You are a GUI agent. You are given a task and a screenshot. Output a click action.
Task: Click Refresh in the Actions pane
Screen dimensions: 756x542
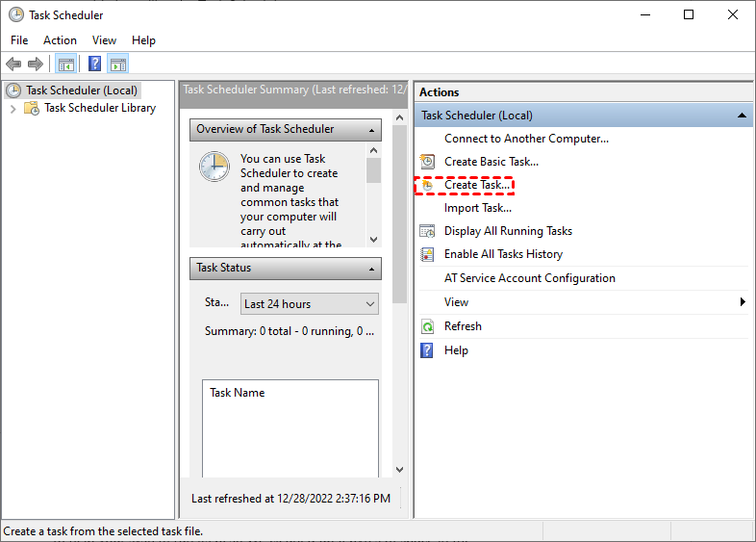click(463, 326)
